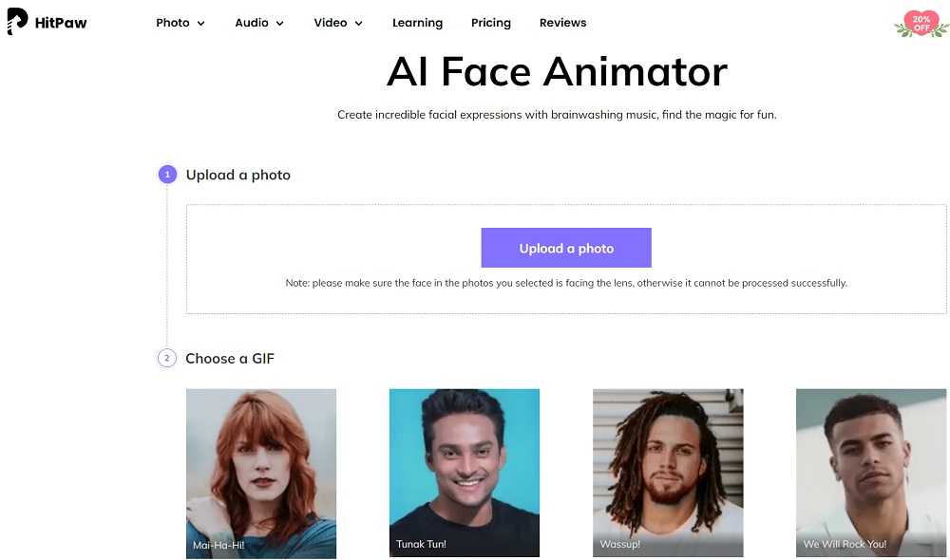Image resolution: width=950 pixels, height=560 pixels.
Task: Click the AI Face Animator title
Action: [557, 72]
